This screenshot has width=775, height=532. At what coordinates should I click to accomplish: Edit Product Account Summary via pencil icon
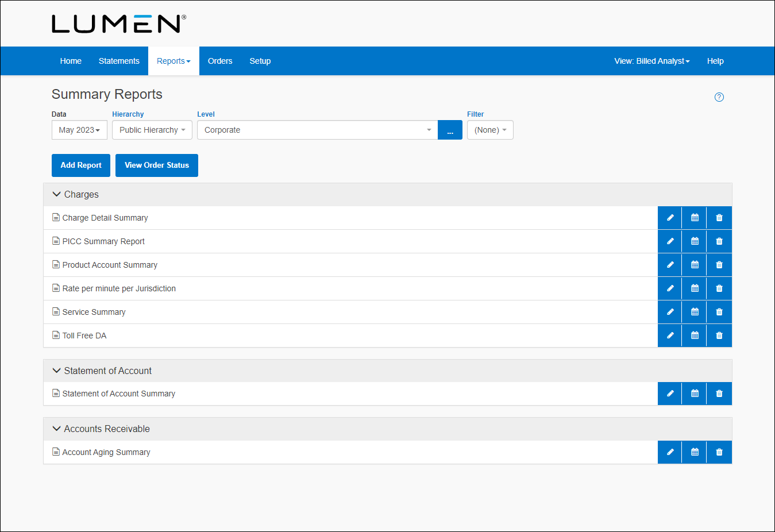[x=669, y=265]
